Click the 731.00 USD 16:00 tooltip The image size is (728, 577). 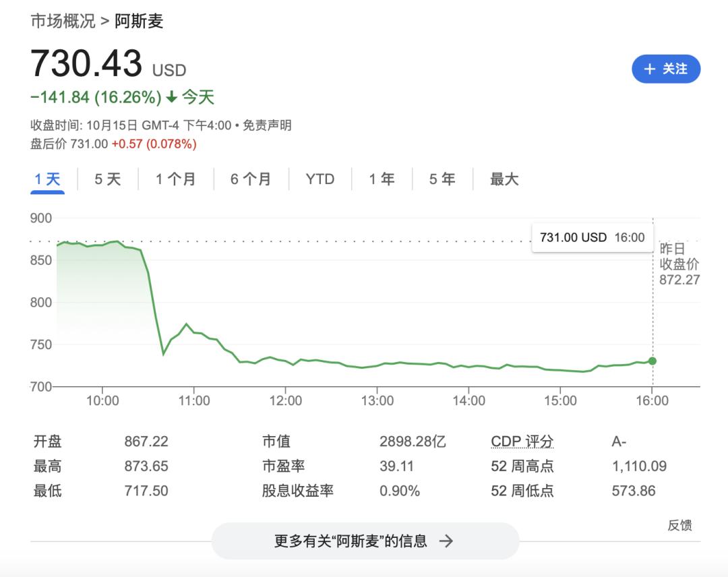(593, 238)
